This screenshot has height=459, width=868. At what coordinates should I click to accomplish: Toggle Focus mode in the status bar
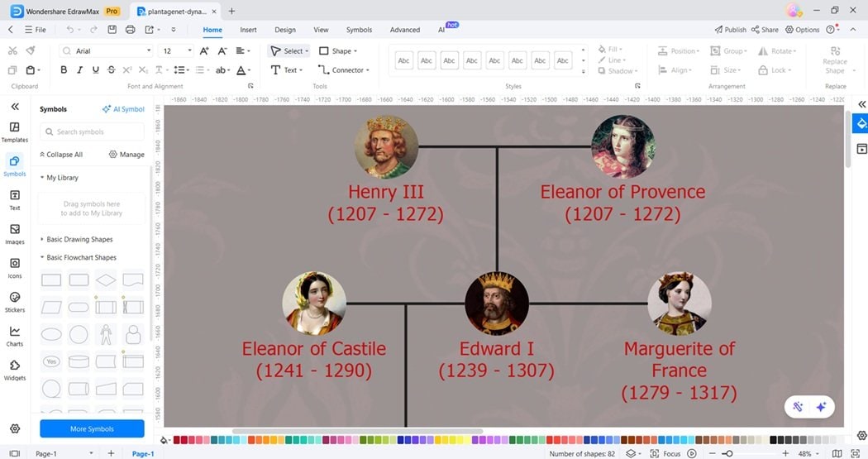pyautogui.click(x=665, y=453)
